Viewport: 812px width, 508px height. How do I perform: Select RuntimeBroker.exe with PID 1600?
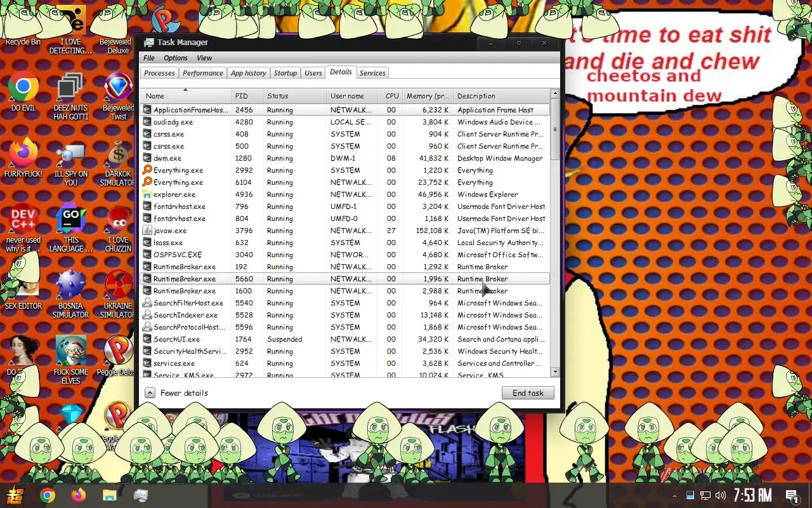click(x=344, y=291)
